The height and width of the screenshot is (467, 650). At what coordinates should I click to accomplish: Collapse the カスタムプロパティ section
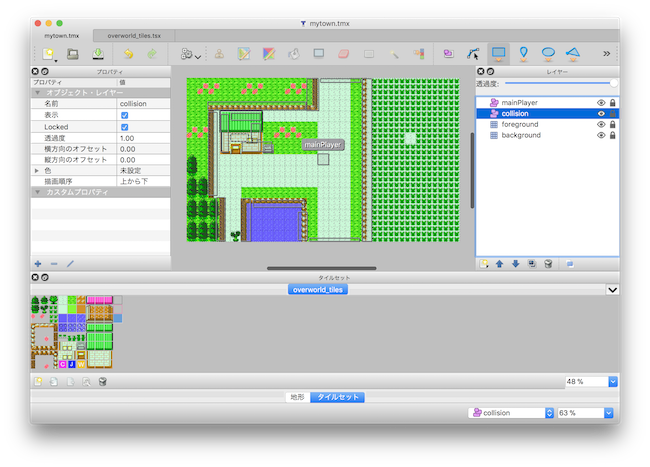click(38, 192)
